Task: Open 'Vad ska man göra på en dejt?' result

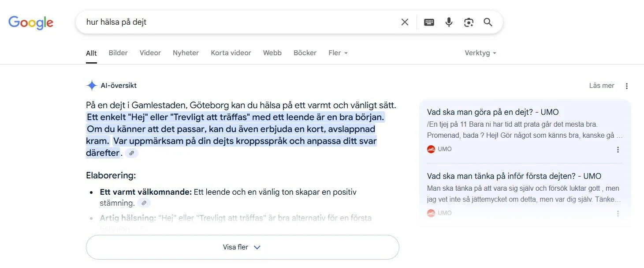Action: tap(493, 112)
